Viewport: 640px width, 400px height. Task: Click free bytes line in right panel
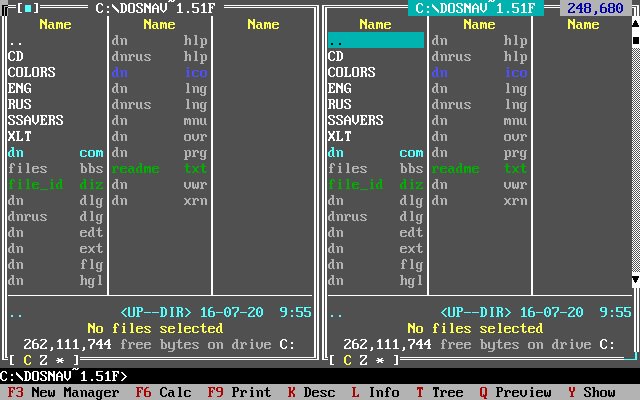point(479,344)
